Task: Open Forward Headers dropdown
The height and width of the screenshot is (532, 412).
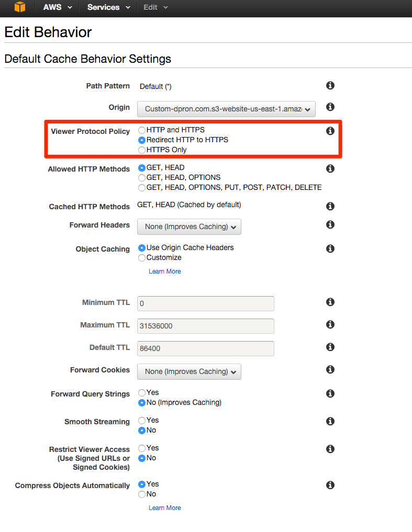Action: point(189,227)
